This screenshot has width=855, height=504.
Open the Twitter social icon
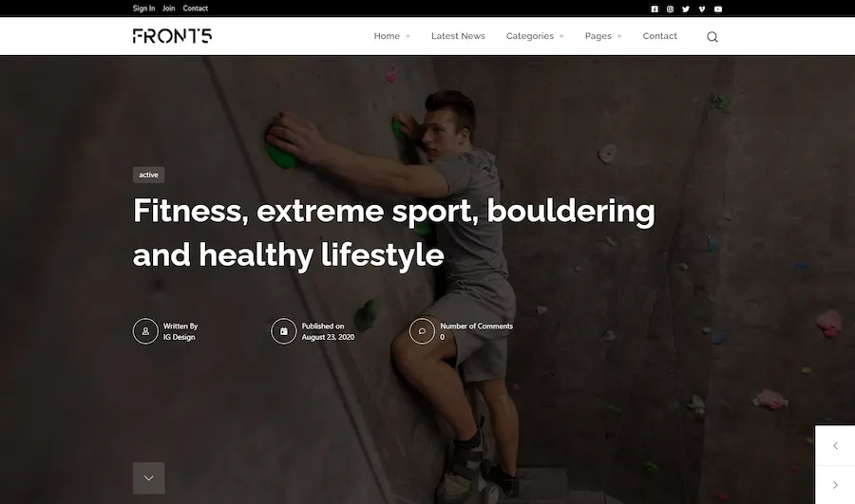[686, 9]
